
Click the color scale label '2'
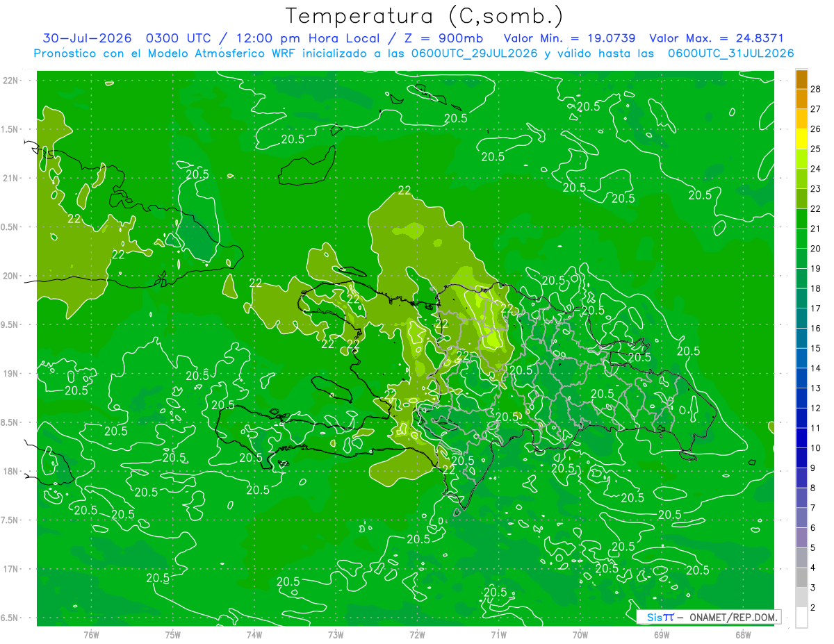click(813, 608)
